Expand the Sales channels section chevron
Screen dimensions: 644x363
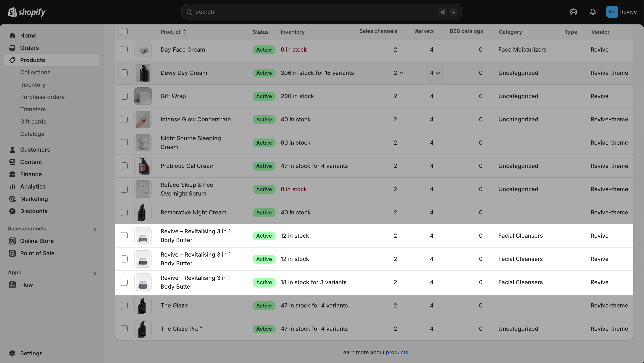pos(95,229)
